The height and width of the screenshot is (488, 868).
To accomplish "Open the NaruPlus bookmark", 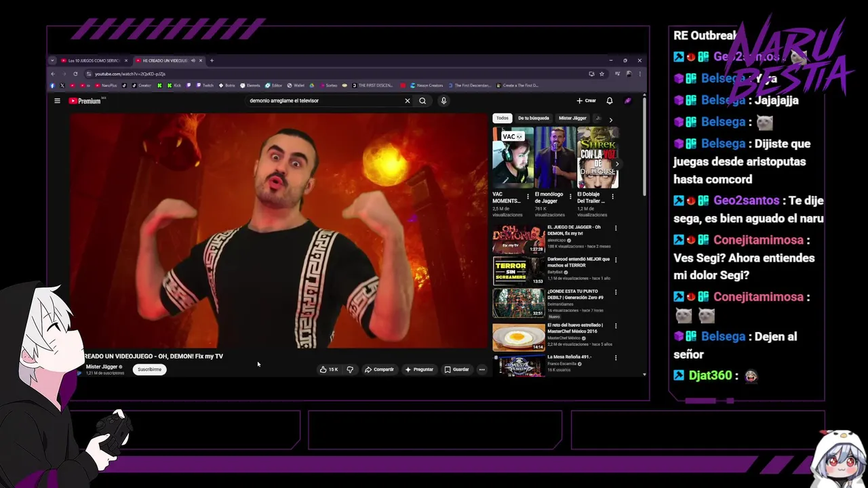I will [106, 85].
